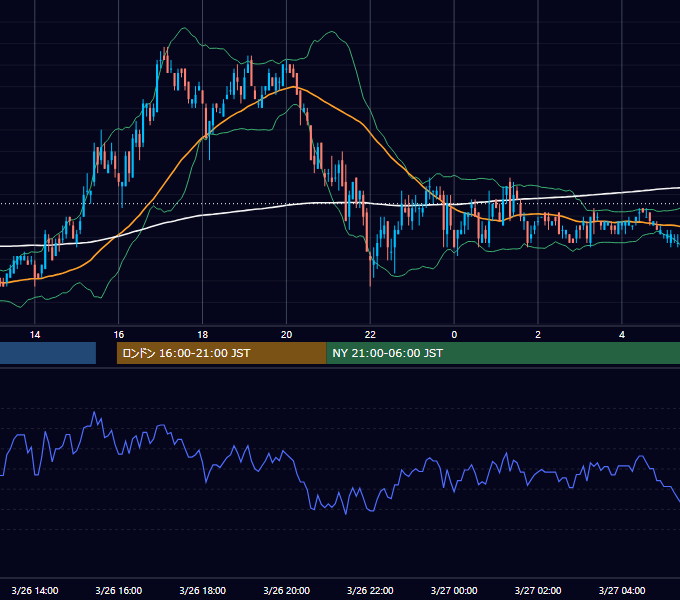Image resolution: width=680 pixels, height=600 pixels.
Task: Click the 3/26 16:00 date label
Action: click(x=118, y=590)
